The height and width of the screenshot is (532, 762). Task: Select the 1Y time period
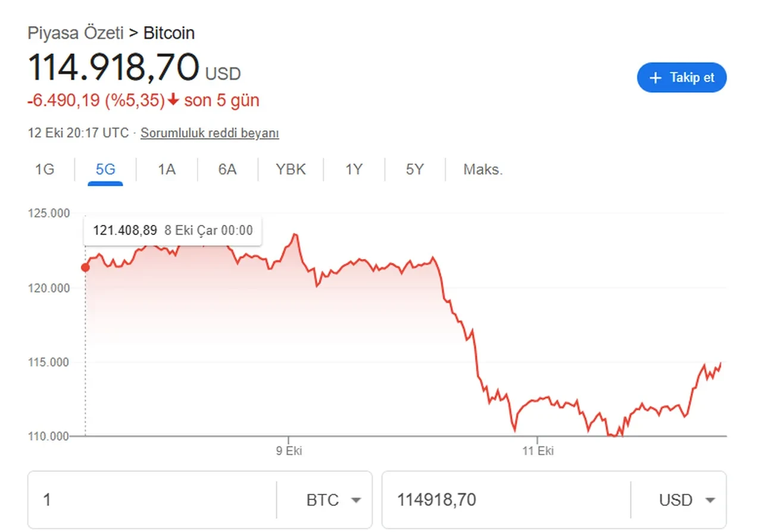(x=354, y=169)
